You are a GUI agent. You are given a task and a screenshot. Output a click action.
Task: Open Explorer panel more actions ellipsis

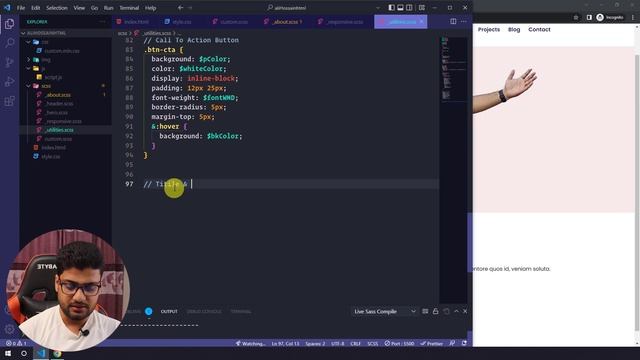click(x=102, y=22)
